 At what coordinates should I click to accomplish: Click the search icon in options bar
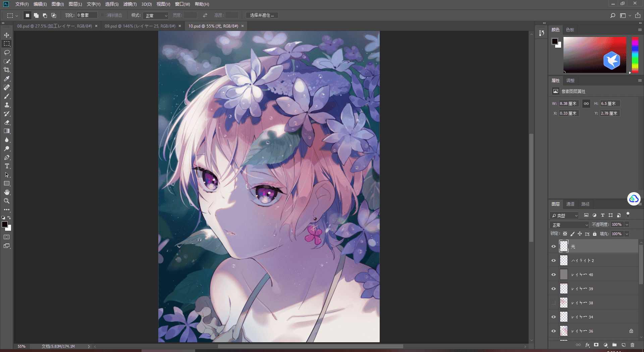(x=613, y=15)
